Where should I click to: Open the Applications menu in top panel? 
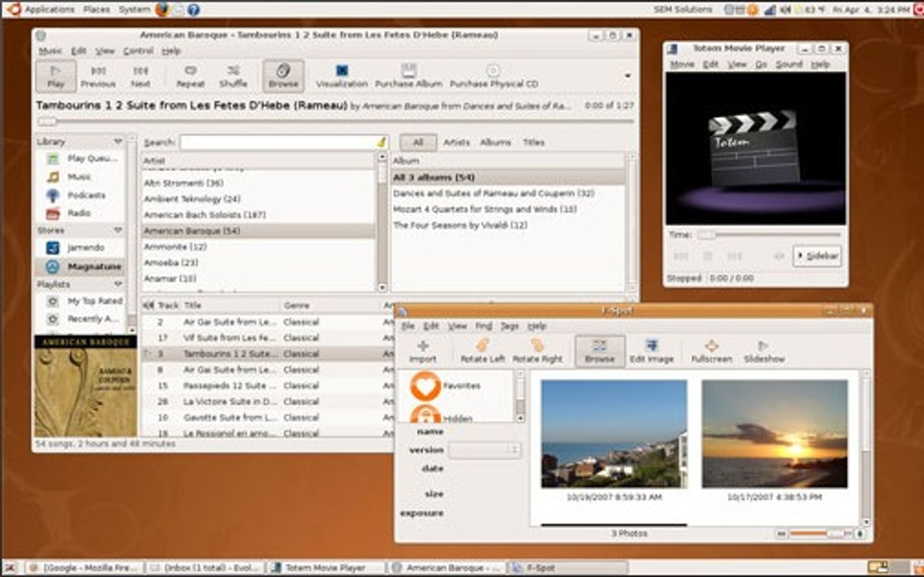[49, 9]
